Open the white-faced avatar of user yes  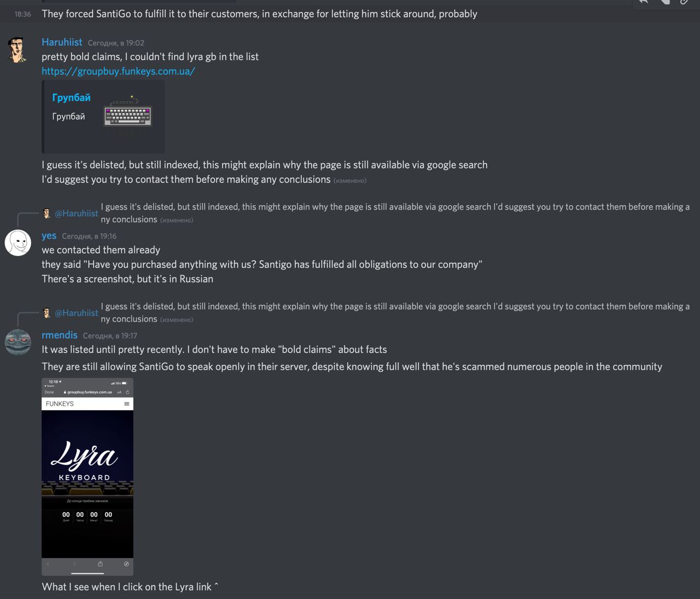[x=18, y=242]
